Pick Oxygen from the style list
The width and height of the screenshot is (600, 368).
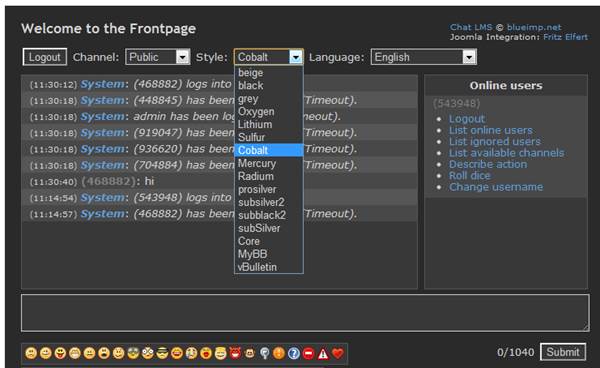click(x=269, y=111)
